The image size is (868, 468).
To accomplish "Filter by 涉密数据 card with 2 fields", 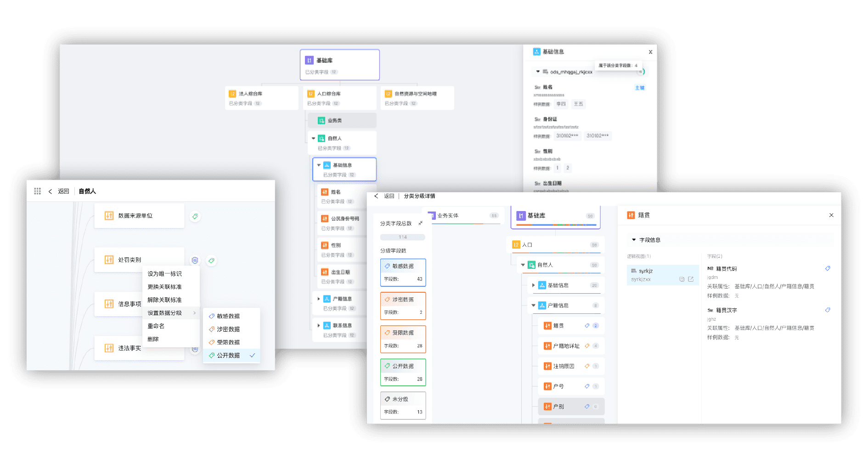I will 403,306.
